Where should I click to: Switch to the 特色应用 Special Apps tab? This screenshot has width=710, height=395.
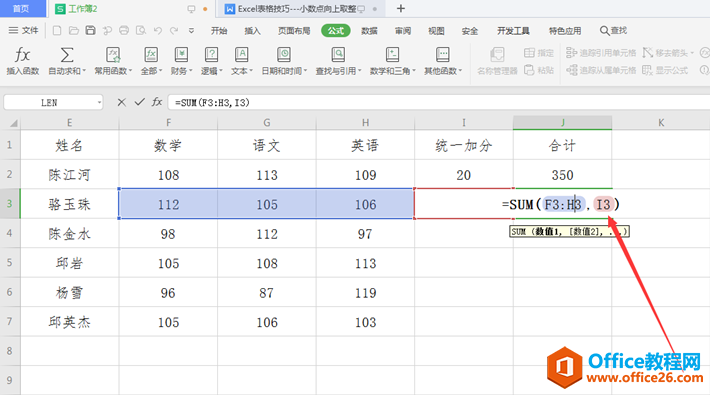pyautogui.click(x=565, y=31)
